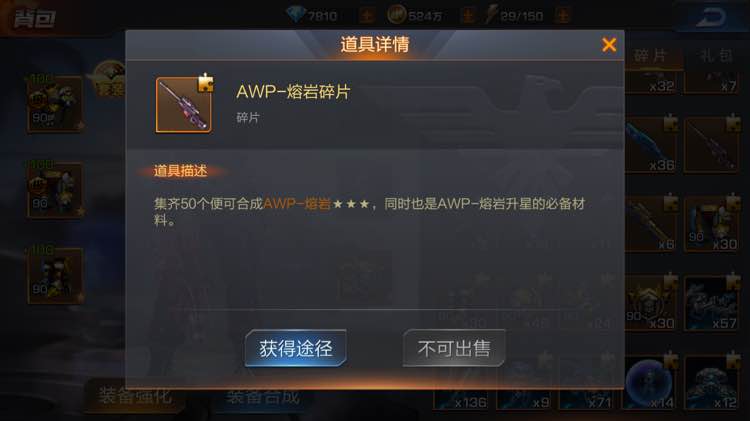This screenshot has height=421, width=750.
Task: Switch to the 碎片 tab
Action: tap(651, 55)
